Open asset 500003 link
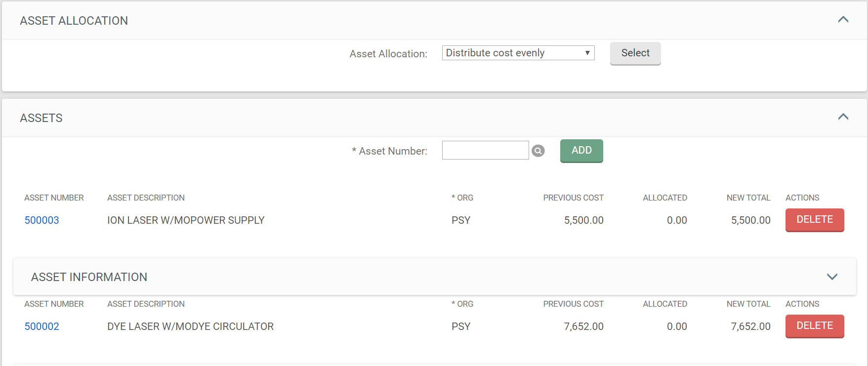 point(42,220)
